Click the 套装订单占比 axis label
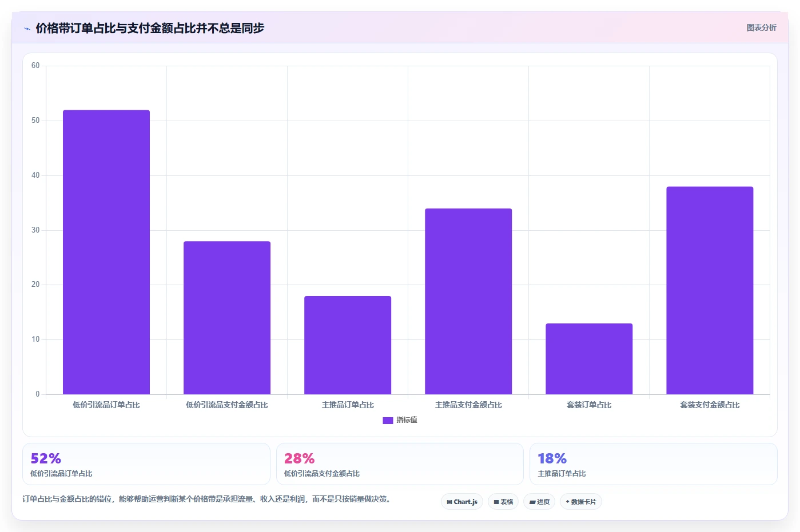The width and height of the screenshot is (800, 532). 589,405
